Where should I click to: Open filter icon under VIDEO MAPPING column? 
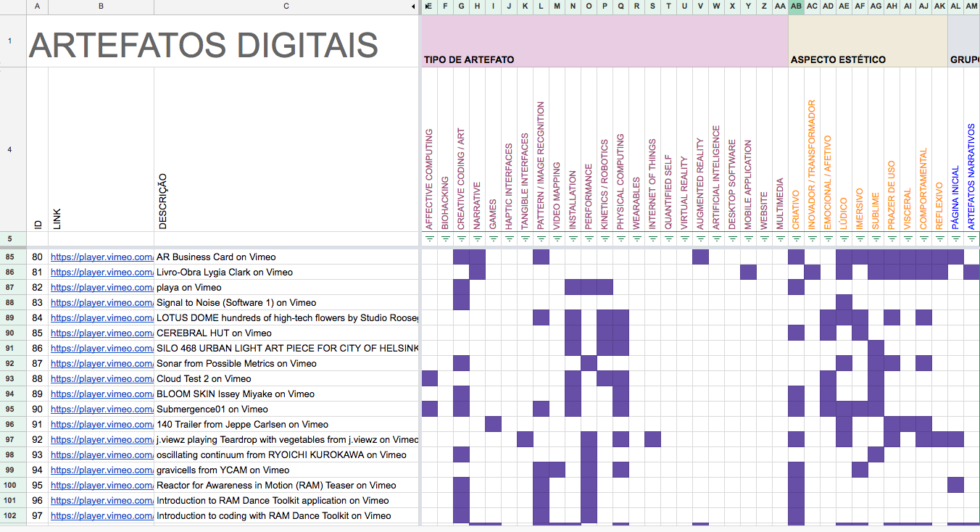coord(557,238)
